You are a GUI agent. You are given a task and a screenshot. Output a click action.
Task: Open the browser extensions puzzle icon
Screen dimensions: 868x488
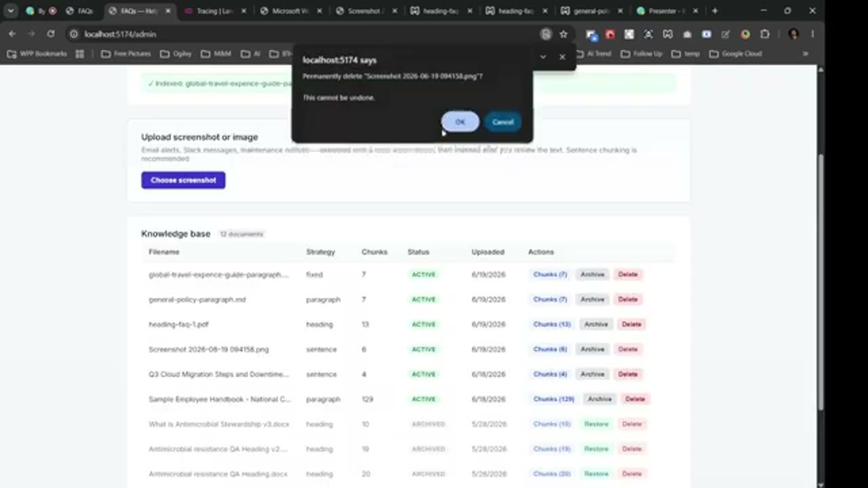[x=765, y=34]
